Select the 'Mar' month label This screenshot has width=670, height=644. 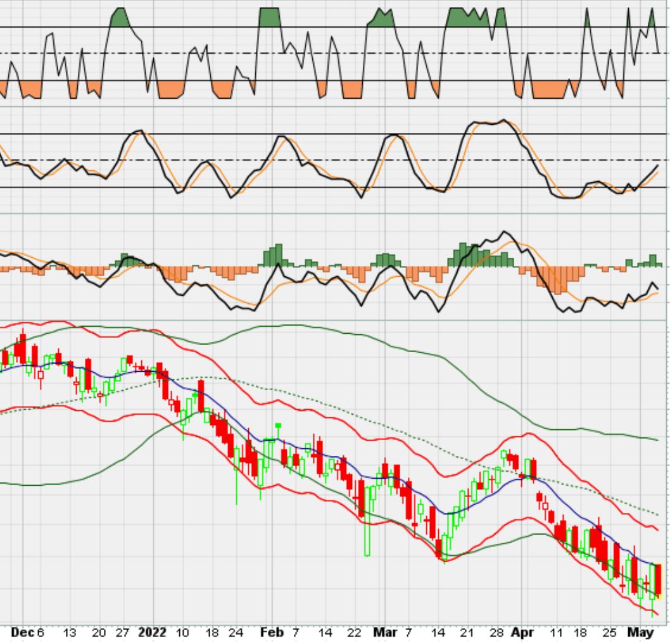385,632
